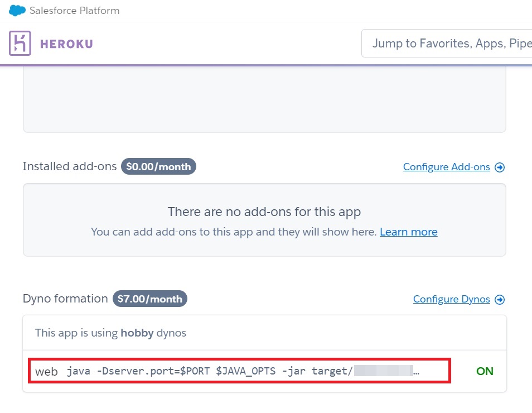The width and height of the screenshot is (532, 413).
Task: Click the Salesforce cloud logo icon
Action: point(17,11)
